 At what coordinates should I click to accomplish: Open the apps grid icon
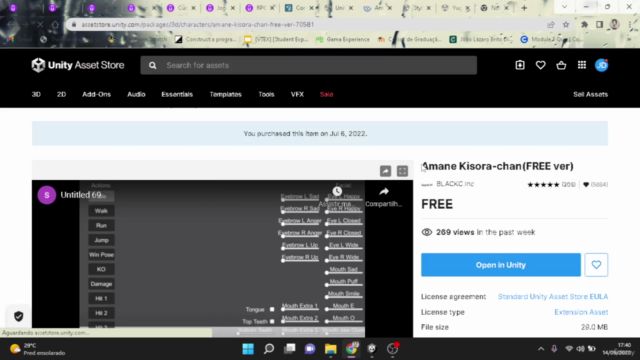coord(582,65)
